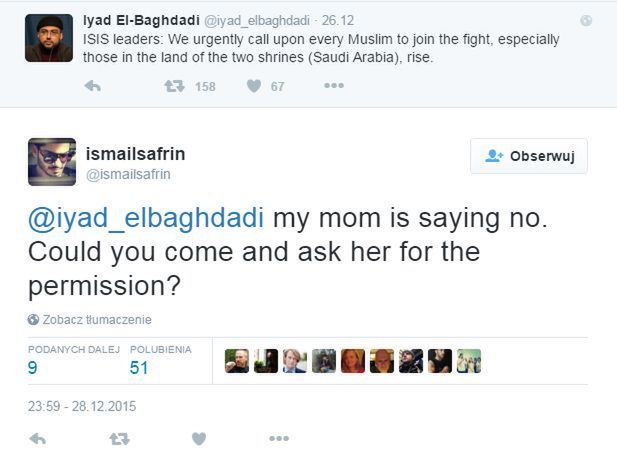Like Iyad El-Baghdadi's tweet with heart icon

pos(254,86)
